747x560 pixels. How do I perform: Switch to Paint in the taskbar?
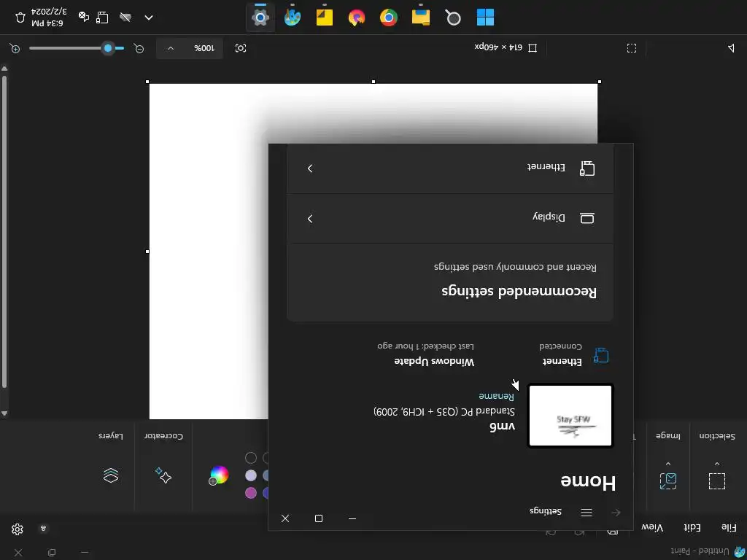pyautogui.click(x=292, y=17)
